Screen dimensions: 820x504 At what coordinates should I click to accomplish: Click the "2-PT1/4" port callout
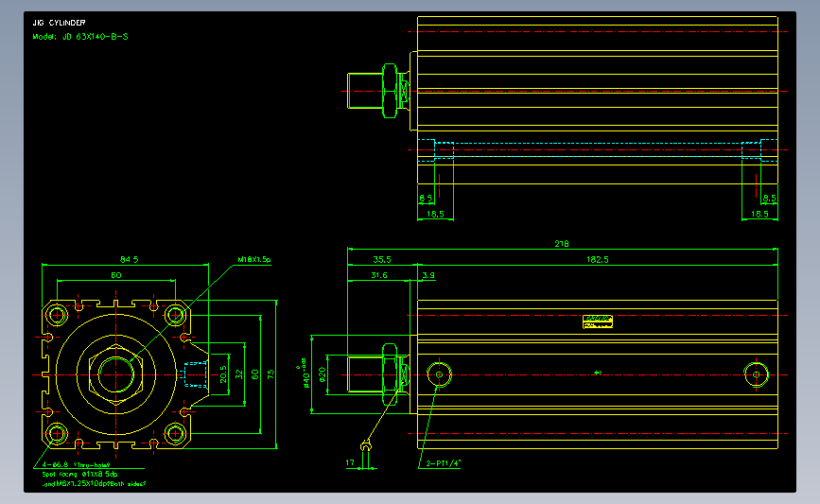point(444,463)
